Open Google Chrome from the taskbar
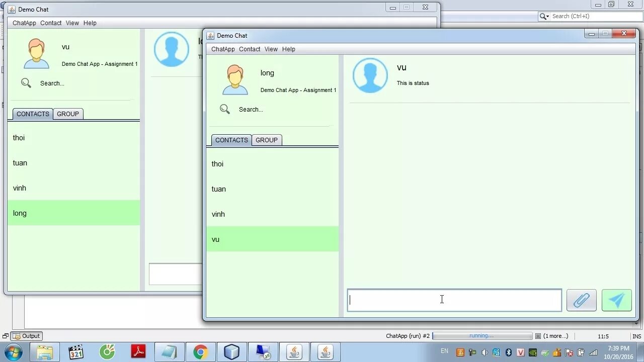This screenshot has width=644, height=362. tap(201, 352)
